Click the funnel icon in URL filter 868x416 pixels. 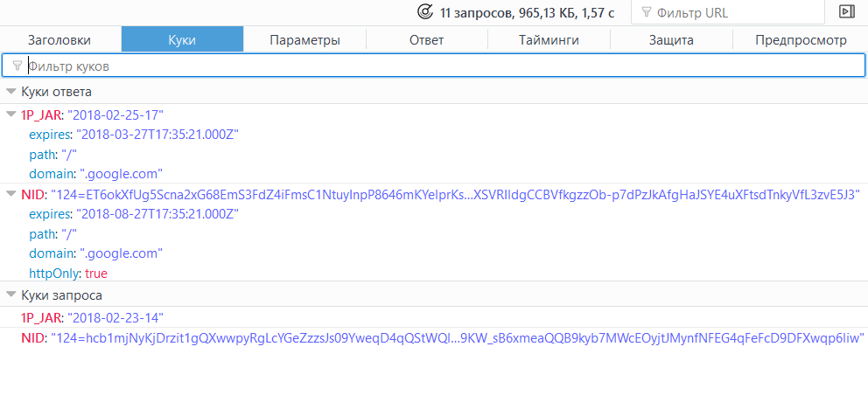(x=646, y=13)
